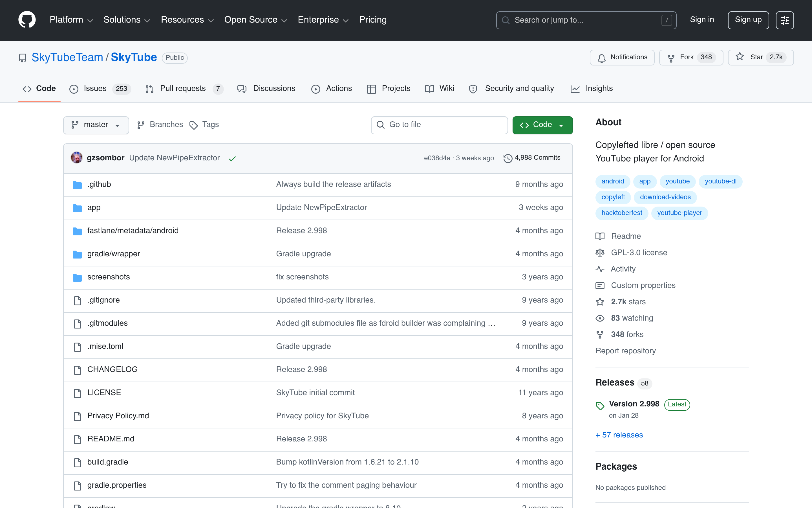Switch to the Code tab
This screenshot has height=508, width=812.
[39, 88]
